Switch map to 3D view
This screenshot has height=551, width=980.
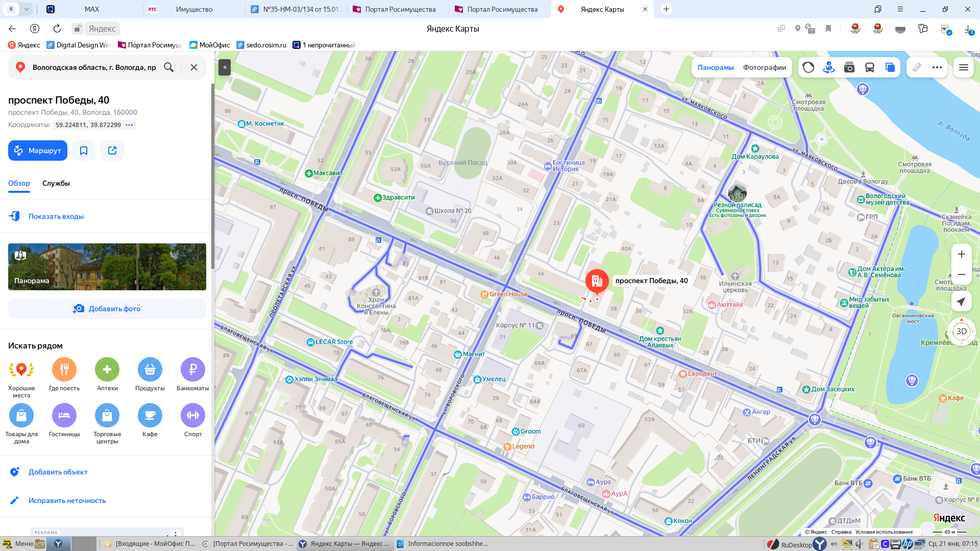click(961, 332)
